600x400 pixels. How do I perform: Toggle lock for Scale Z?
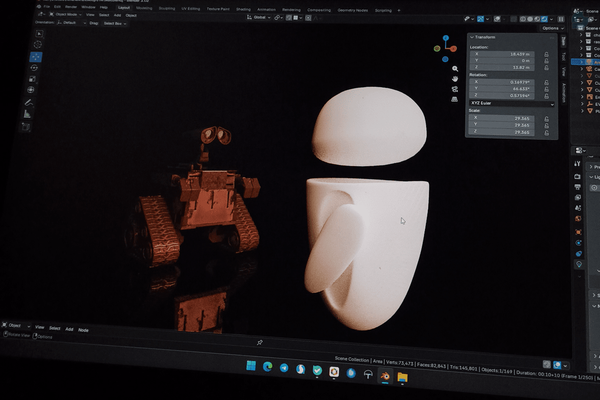coord(546,132)
